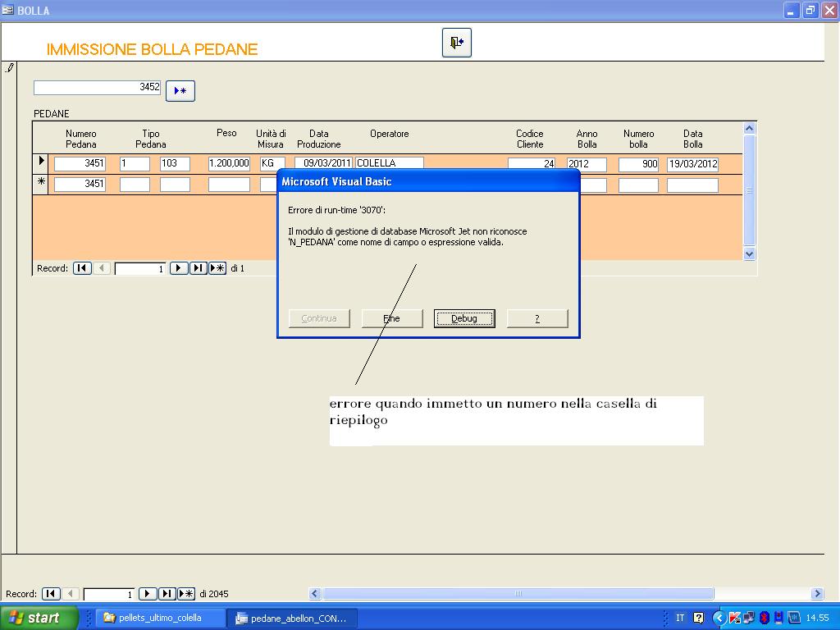Image resolution: width=840 pixels, height=630 pixels.
Task: Click Tipo Pedana field containing 1
Action: point(135,163)
